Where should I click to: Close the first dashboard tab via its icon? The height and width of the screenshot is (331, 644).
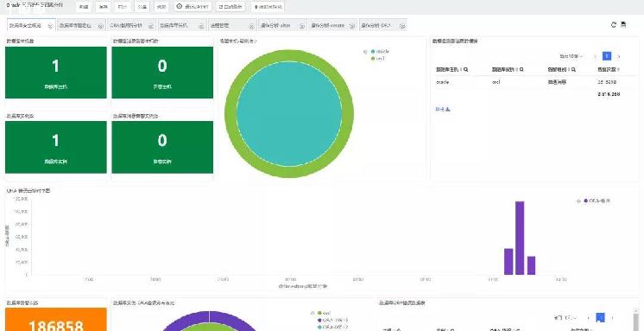pyautogui.click(x=50, y=25)
